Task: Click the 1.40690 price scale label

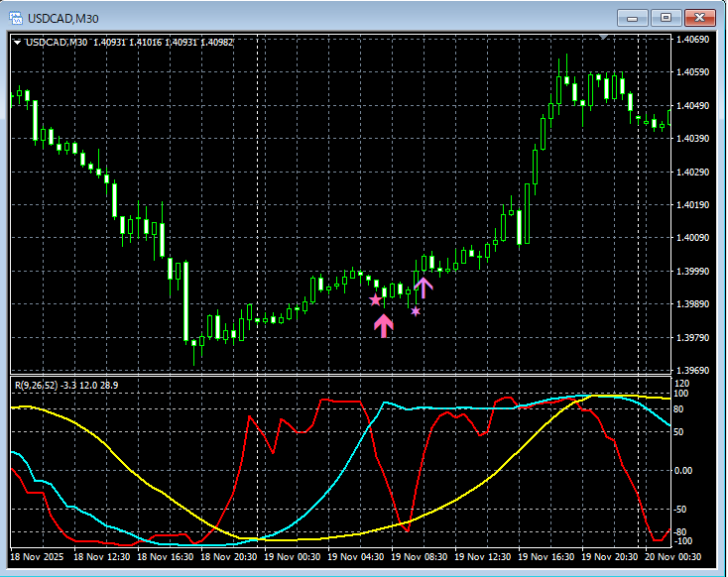Action: pyautogui.click(x=692, y=40)
